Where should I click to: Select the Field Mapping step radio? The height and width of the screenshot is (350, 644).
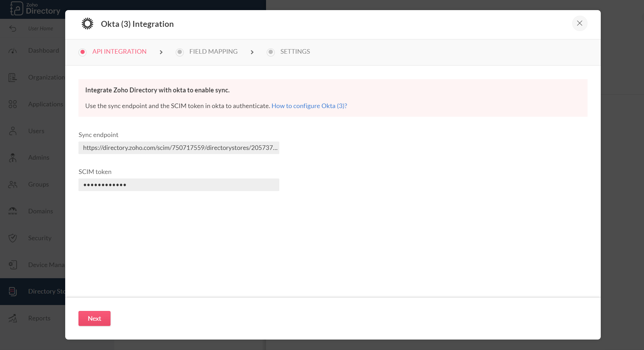(x=180, y=52)
